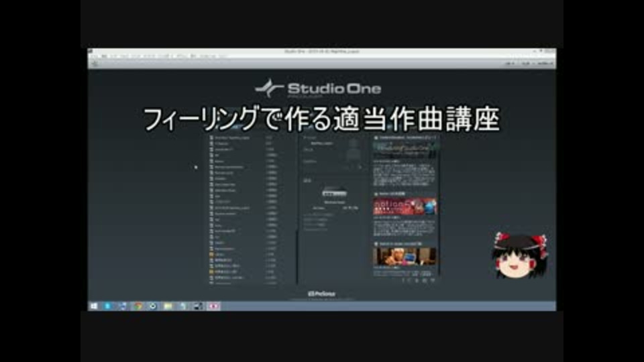Click the recent files list scrollbar
Image resolution: width=644 pixels, height=362 pixels.
(297, 257)
